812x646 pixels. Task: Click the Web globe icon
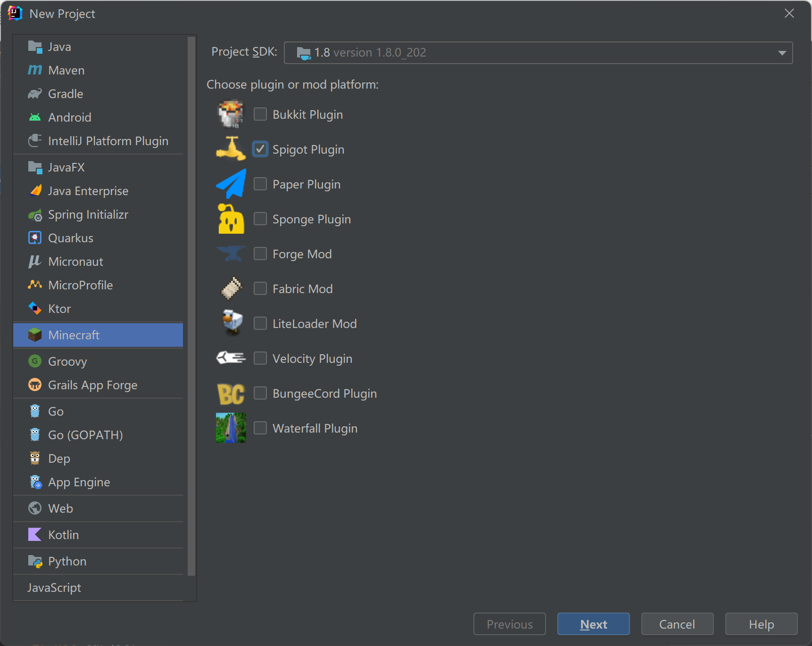pos(35,508)
